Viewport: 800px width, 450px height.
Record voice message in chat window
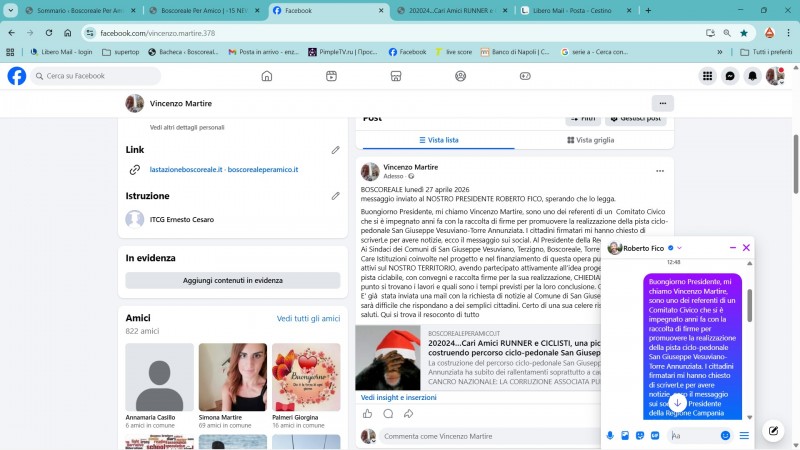click(x=610, y=435)
